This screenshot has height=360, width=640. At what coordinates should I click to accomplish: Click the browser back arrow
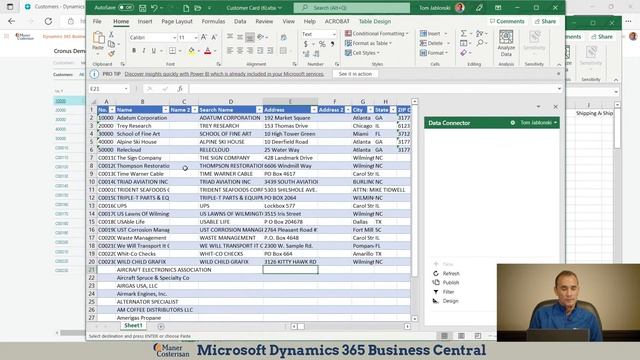tap(11, 21)
